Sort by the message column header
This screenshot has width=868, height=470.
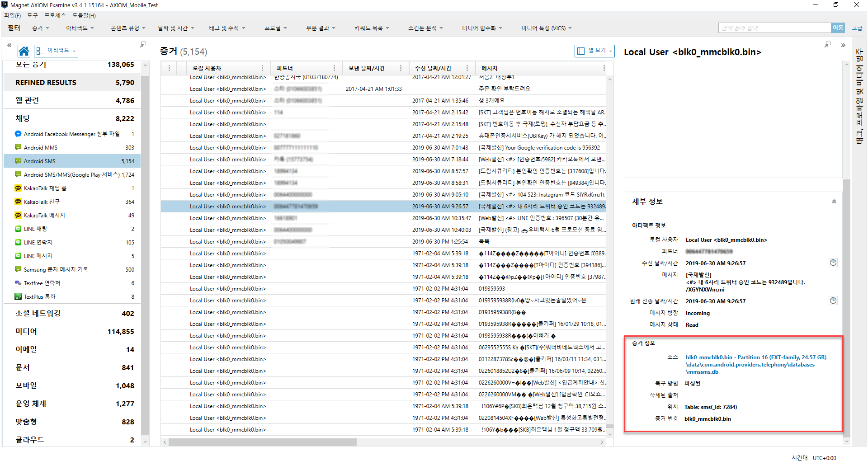[x=489, y=68]
